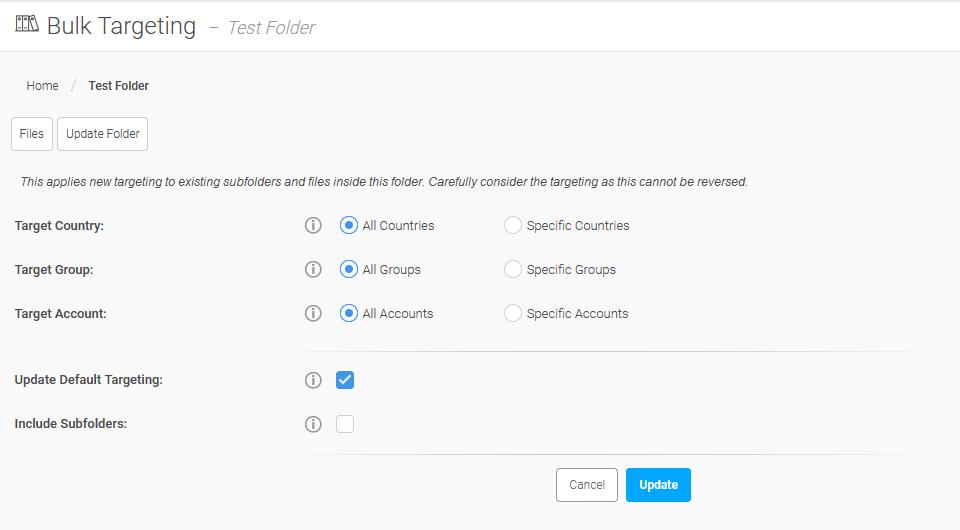The height and width of the screenshot is (530, 960).
Task: Choose Specific Groups radio option
Action: pos(512,269)
